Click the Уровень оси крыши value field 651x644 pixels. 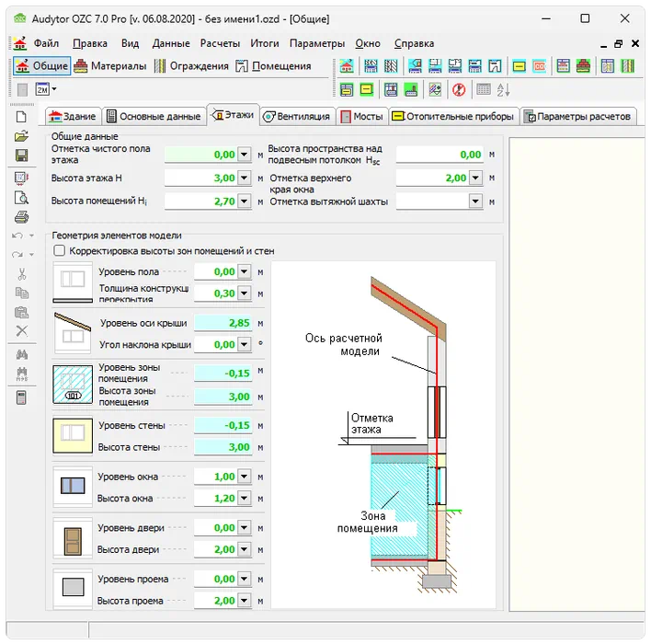[223, 323]
